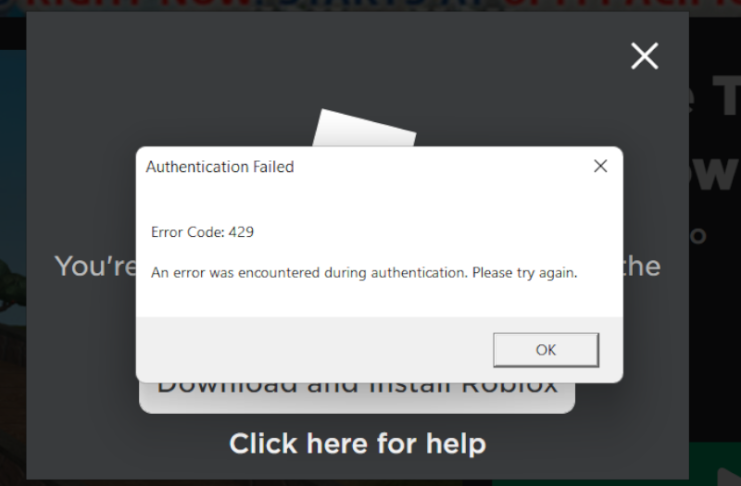Click the black page strip at top left

[13, 33]
